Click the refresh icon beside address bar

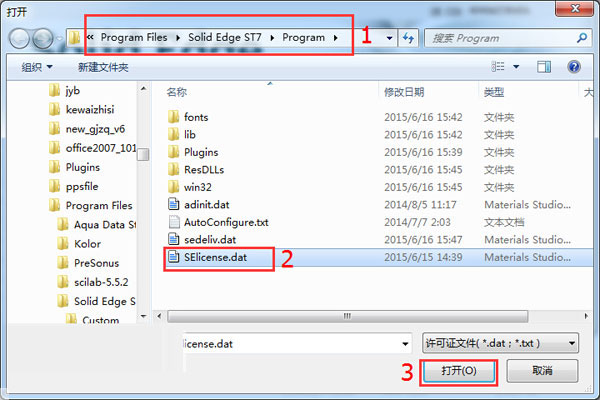[x=408, y=38]
